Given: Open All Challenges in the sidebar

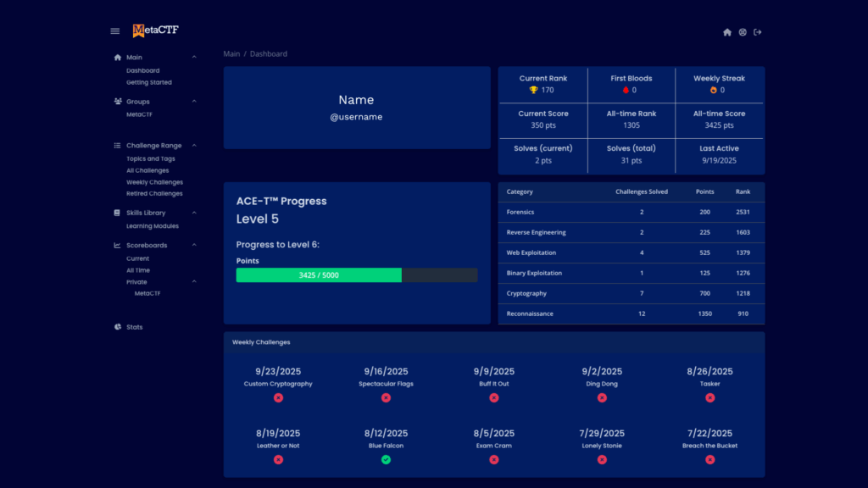Looking at the screenshot, I should [147, 170].
